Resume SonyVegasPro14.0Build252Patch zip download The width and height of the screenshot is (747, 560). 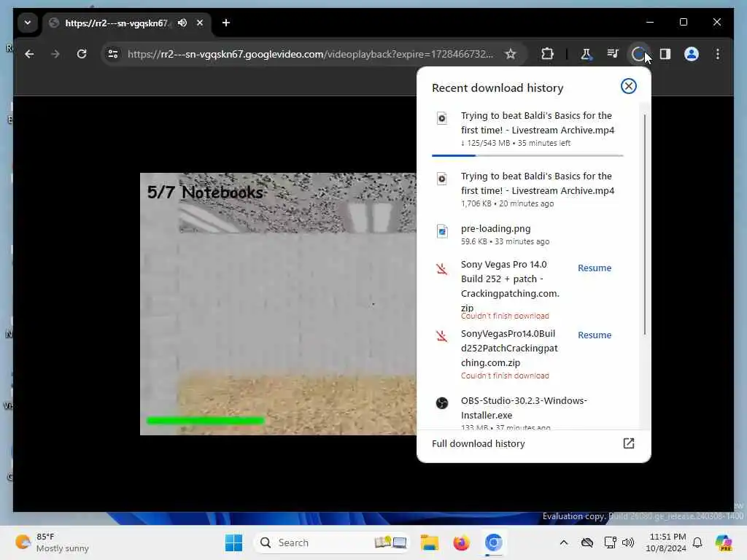(594, 335)
